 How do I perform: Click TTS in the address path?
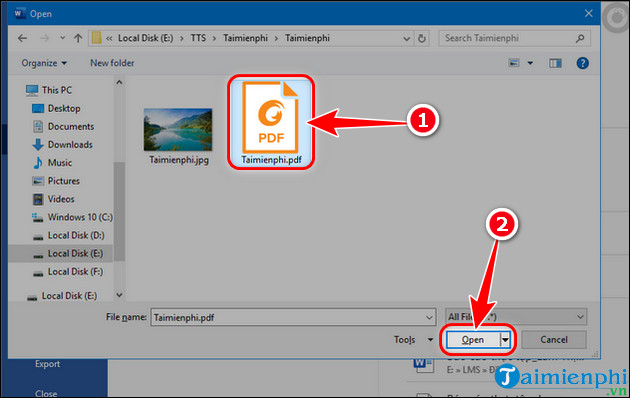point(198,38)
